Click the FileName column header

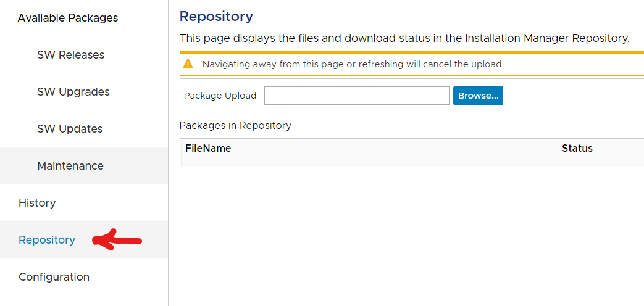tap(208, 149)
